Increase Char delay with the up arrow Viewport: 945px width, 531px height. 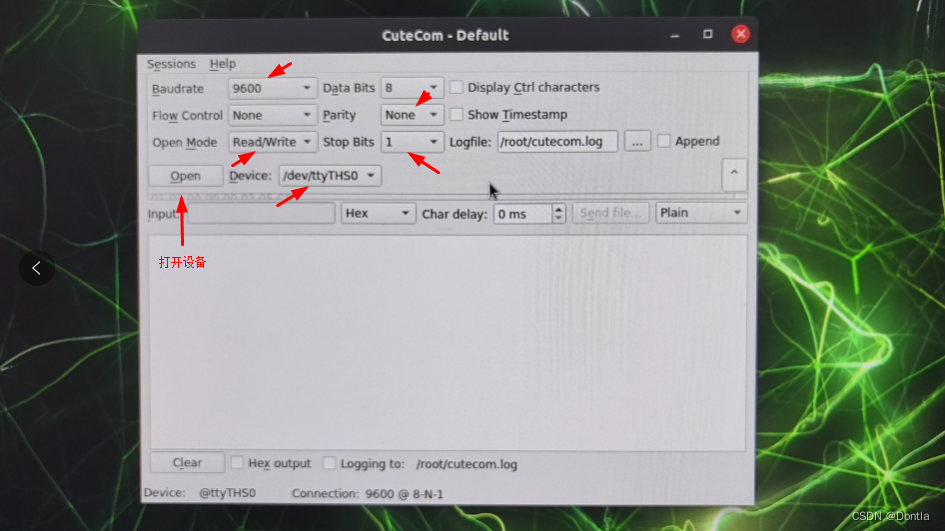coord(559,209)
